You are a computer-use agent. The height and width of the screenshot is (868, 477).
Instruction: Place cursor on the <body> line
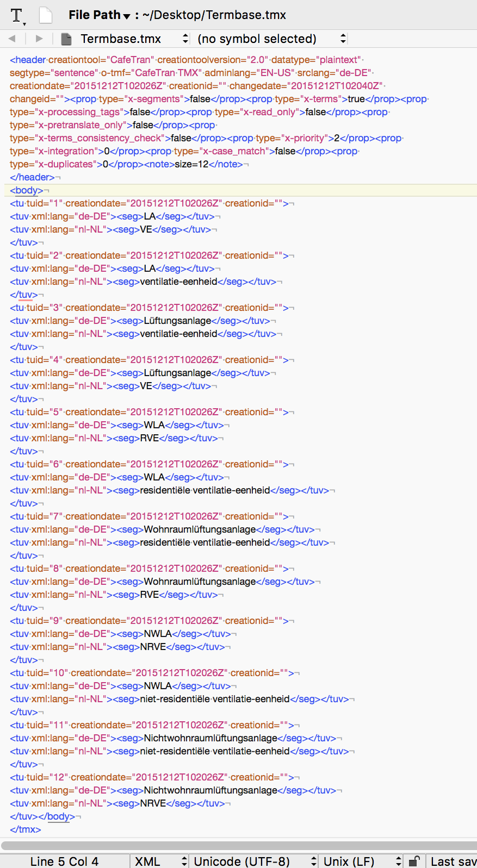(x=27, y=190)
